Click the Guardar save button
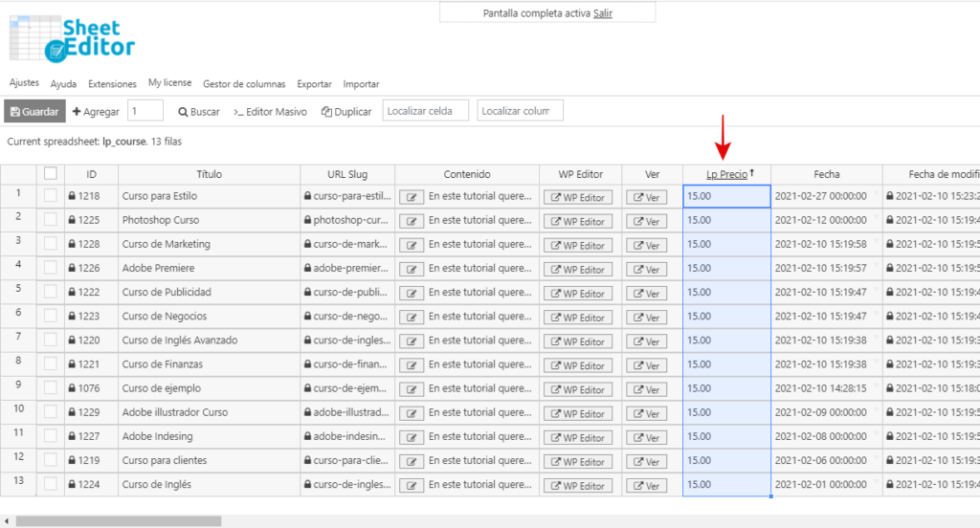 34,112
